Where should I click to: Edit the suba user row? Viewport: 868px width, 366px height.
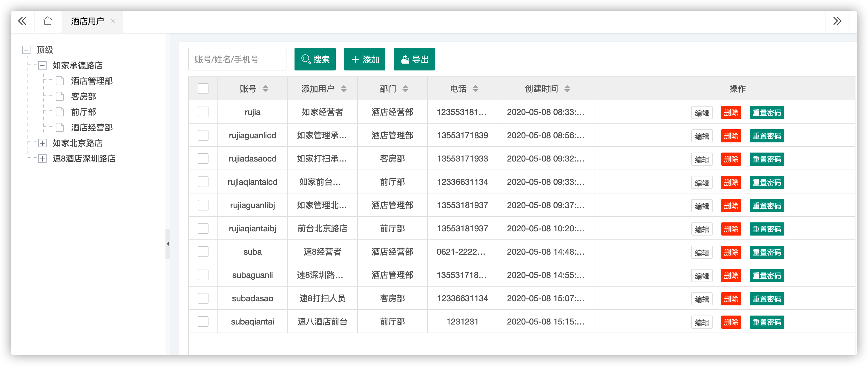point(702,252)
